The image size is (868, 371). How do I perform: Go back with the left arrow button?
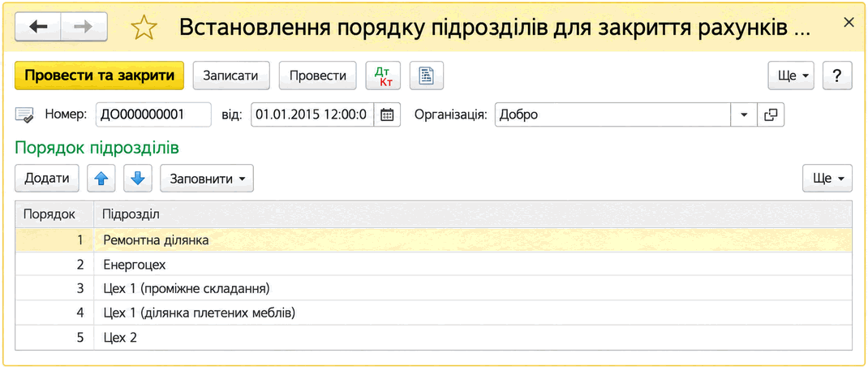38,27
